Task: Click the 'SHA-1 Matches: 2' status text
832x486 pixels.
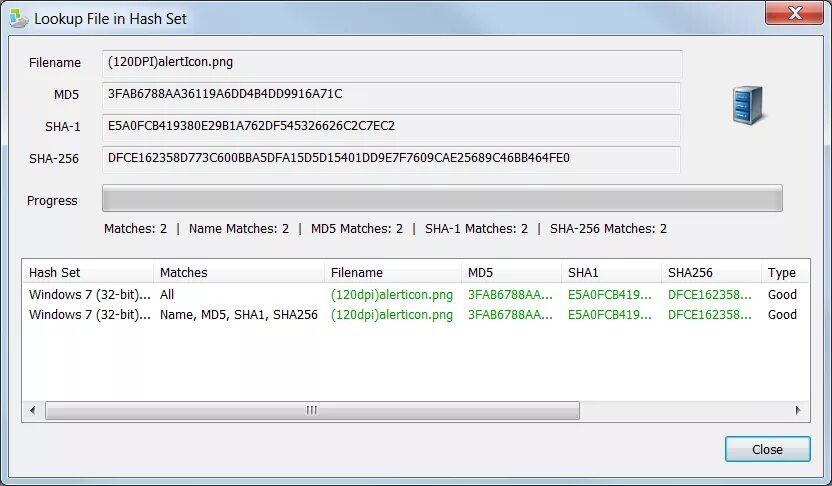Action: pos(476,229)
